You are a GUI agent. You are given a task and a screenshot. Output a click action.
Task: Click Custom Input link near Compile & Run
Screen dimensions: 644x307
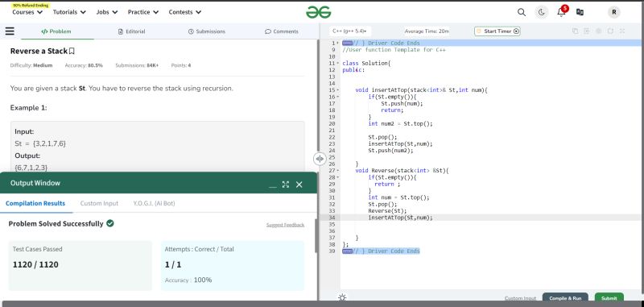(520, 298)
